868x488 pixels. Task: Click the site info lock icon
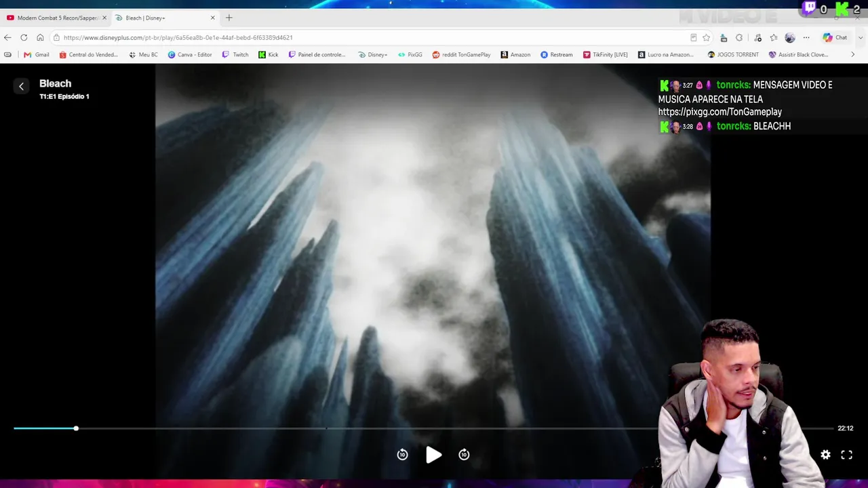pos(56,37)
